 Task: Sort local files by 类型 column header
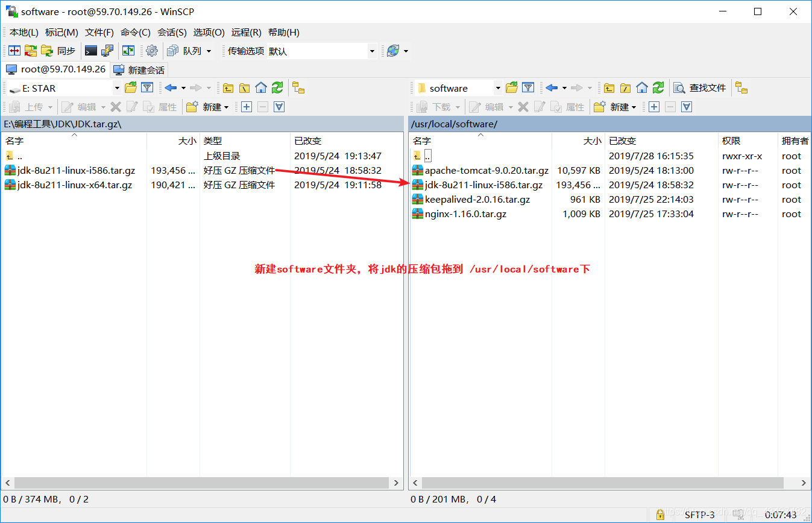[x=245, y=141]
